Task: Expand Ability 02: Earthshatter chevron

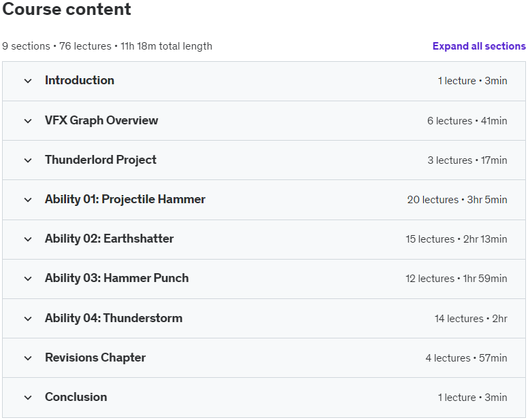Action: click(x=28, y=239)
